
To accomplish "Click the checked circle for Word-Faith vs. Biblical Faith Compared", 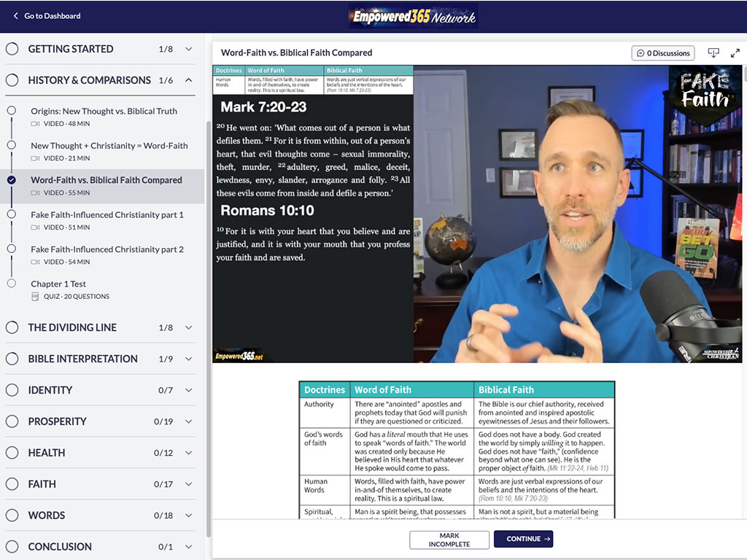I will pos(12,180).
